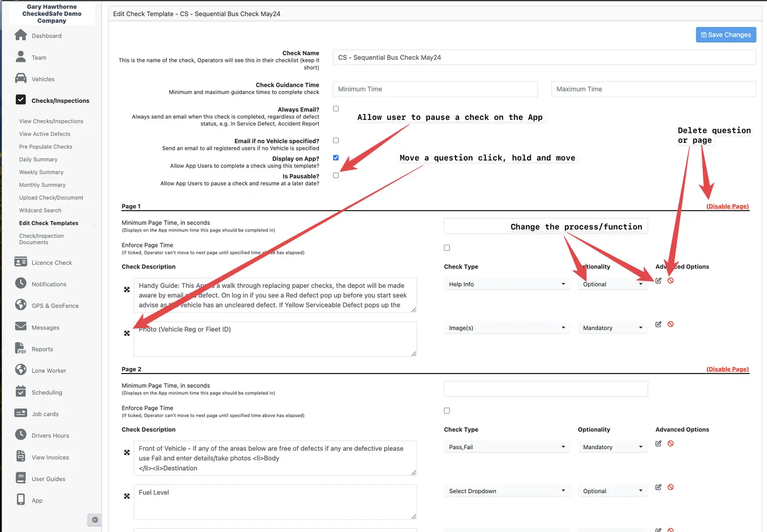Open GPS & GeoFence globe icon
The height and width of the screenshot is (532, 767).
[20, 305]
